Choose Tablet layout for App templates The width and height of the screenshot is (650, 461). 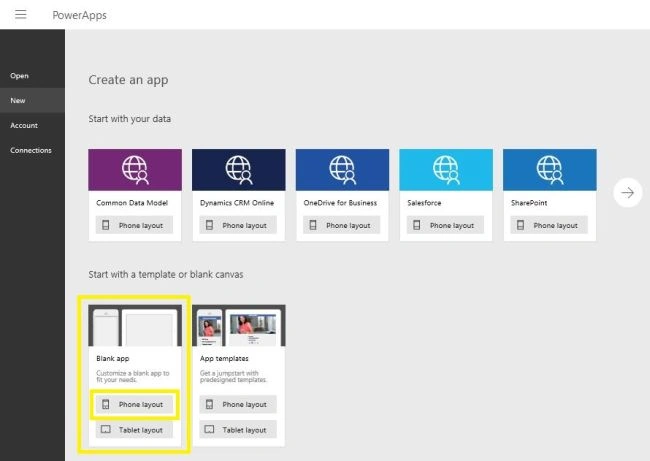click(x=238, y=429)
